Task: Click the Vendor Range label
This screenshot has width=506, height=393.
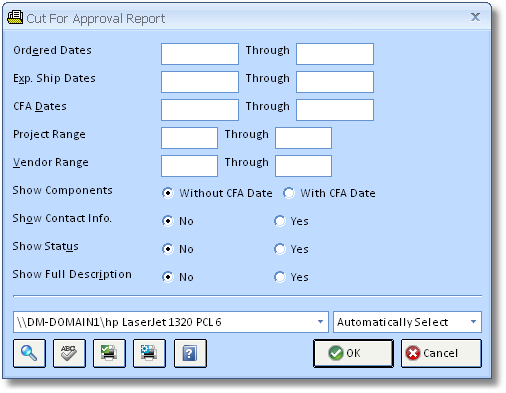Action: coord(51,162)
